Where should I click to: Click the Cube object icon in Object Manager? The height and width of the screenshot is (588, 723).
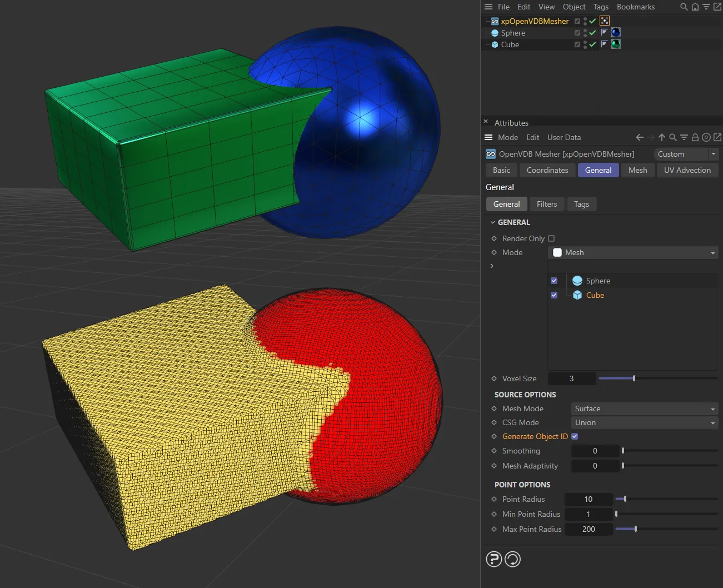point(494,44)
